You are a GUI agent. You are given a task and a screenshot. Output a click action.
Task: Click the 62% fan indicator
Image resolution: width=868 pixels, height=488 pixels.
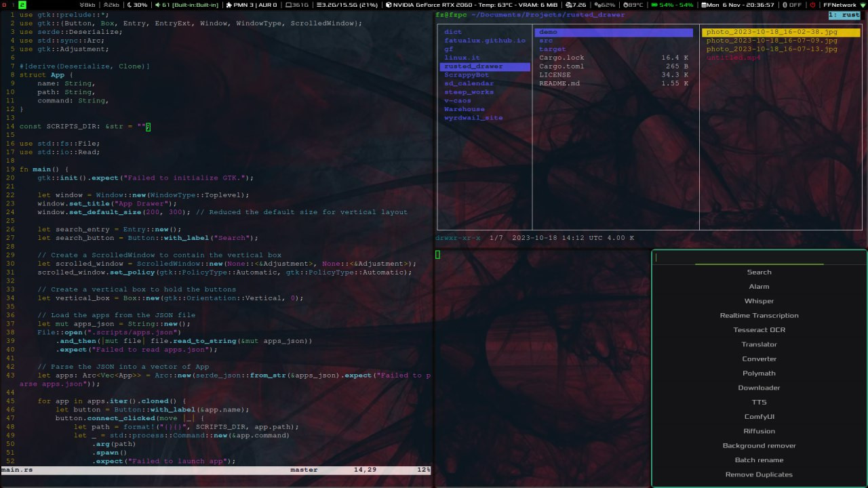point(604,5)
